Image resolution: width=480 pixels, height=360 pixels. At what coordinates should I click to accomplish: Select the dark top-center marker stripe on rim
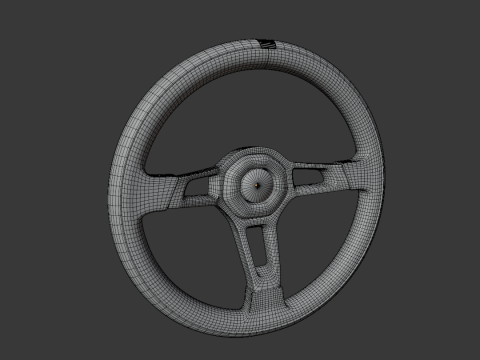268,44
